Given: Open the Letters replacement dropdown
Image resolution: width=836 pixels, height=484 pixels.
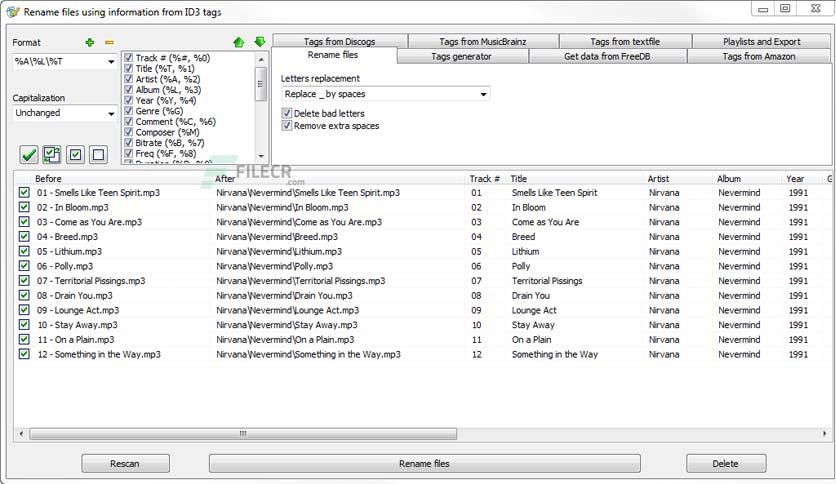Looking at the screenshot, I should [483, 94].
